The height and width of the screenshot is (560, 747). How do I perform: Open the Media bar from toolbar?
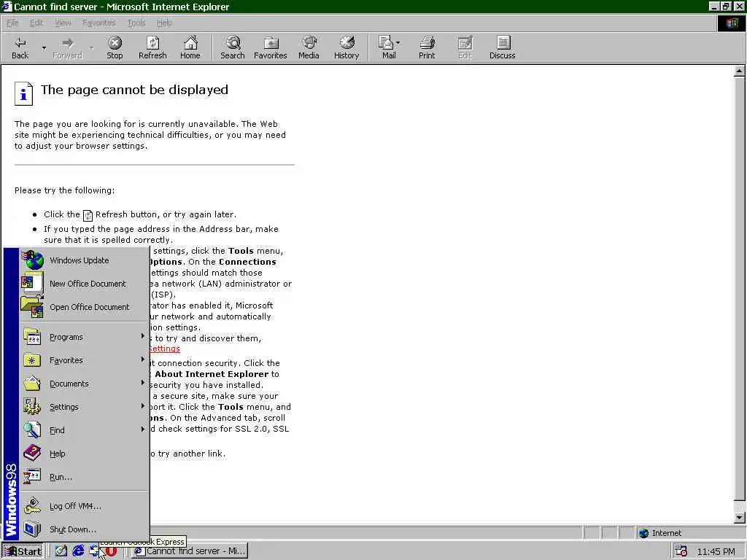tap(309, 47)
